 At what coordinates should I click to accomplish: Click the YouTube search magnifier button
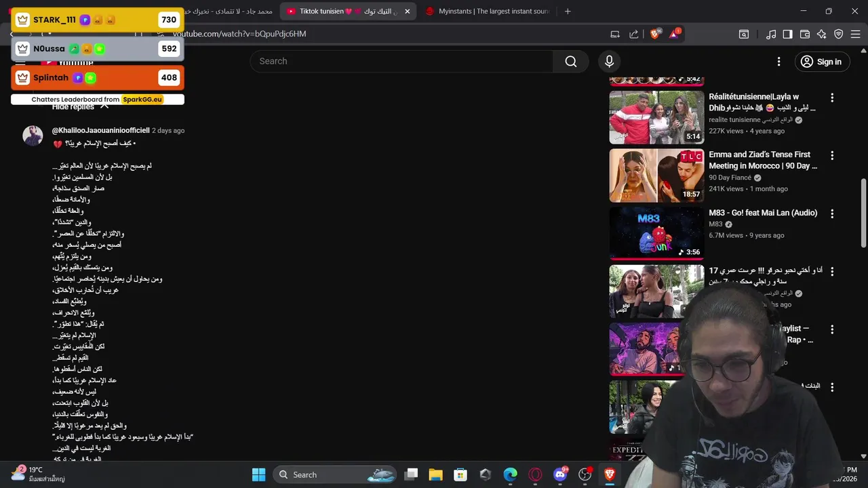[571, 62]
